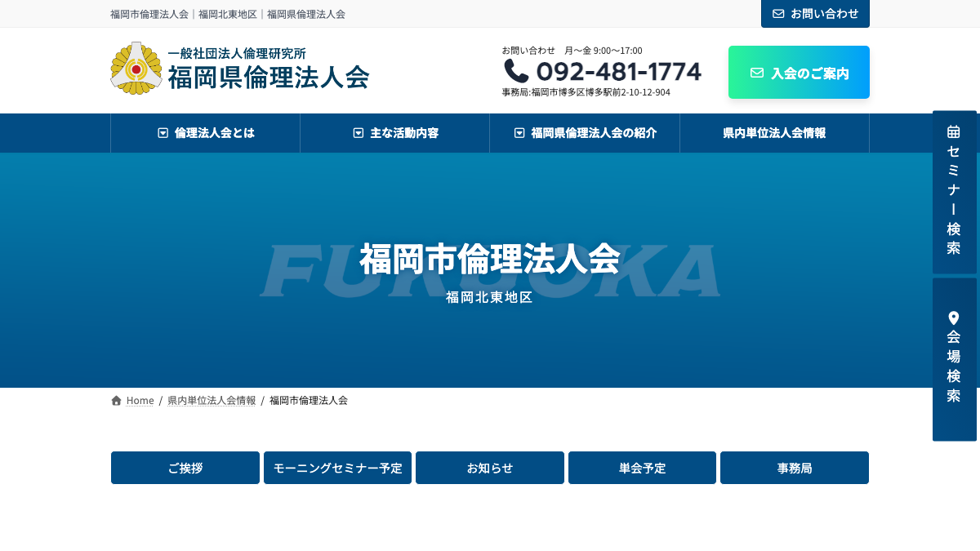
Task: Open the 福岡県倫理法人会の紹介 menu label
Action: coord(594,133)
